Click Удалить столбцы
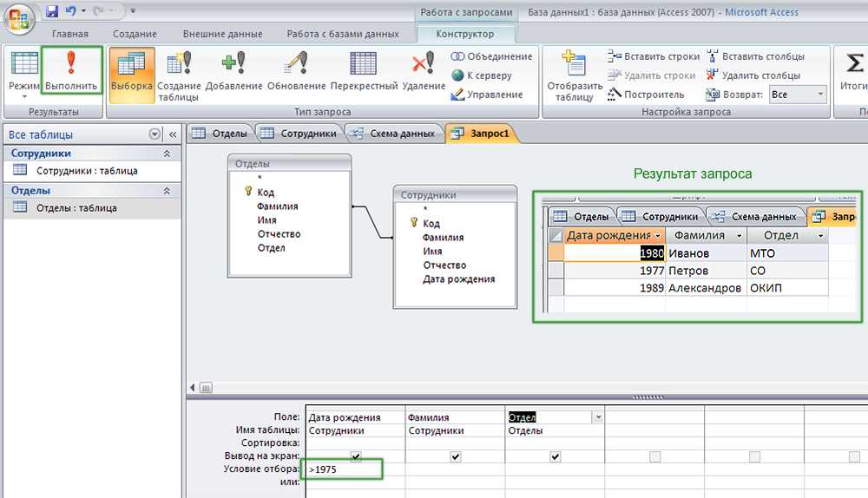The image size is (868, 498). [753, 75]
